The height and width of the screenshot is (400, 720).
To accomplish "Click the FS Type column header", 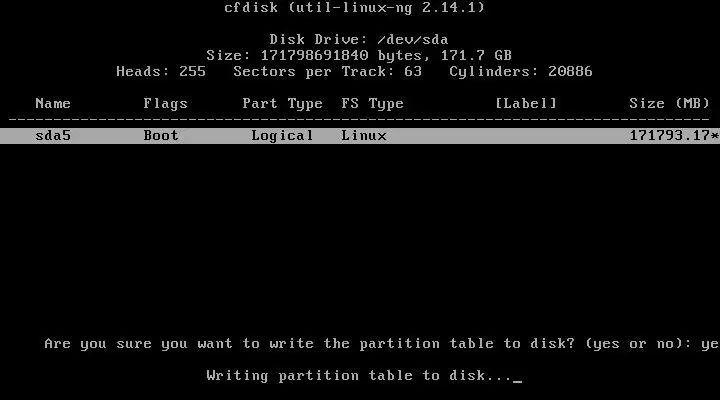I will point(372,104).
